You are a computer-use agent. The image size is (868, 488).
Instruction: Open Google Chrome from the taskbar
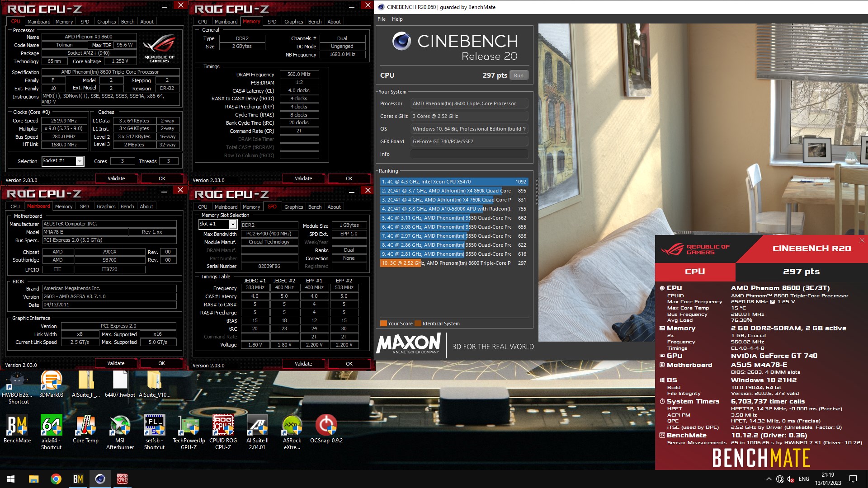[56, 479]
